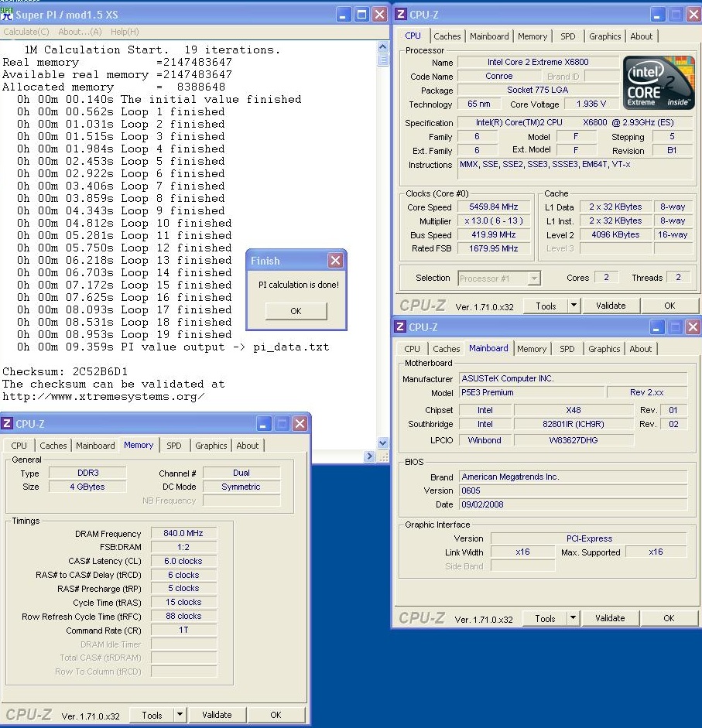Click the CPU-Z Z logo icon in top-right window
The image size is (702, 728).
[400, 15]
